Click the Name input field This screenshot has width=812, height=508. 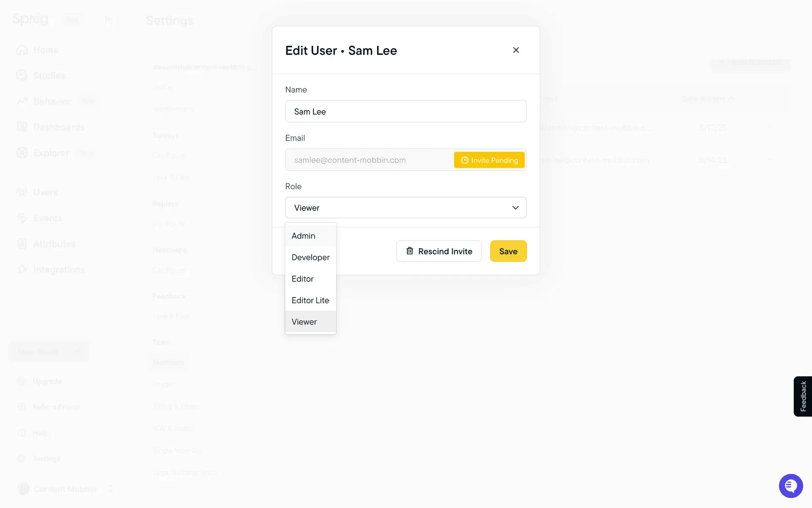pyautogui.click(x=405, y=111)
